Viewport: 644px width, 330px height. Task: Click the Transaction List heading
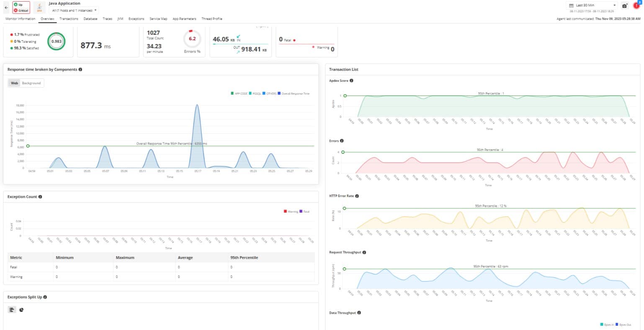pyautogui.click(x=344, y=70)
